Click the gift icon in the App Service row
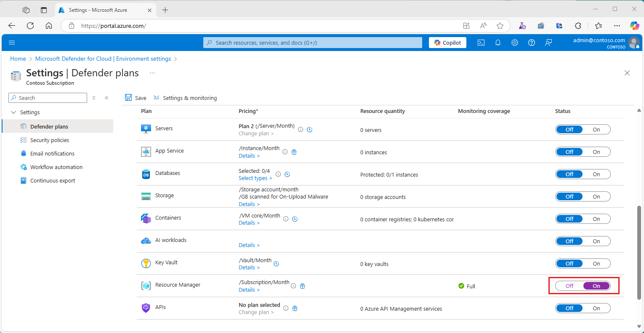The image size is (644, 333). [294, 152]
